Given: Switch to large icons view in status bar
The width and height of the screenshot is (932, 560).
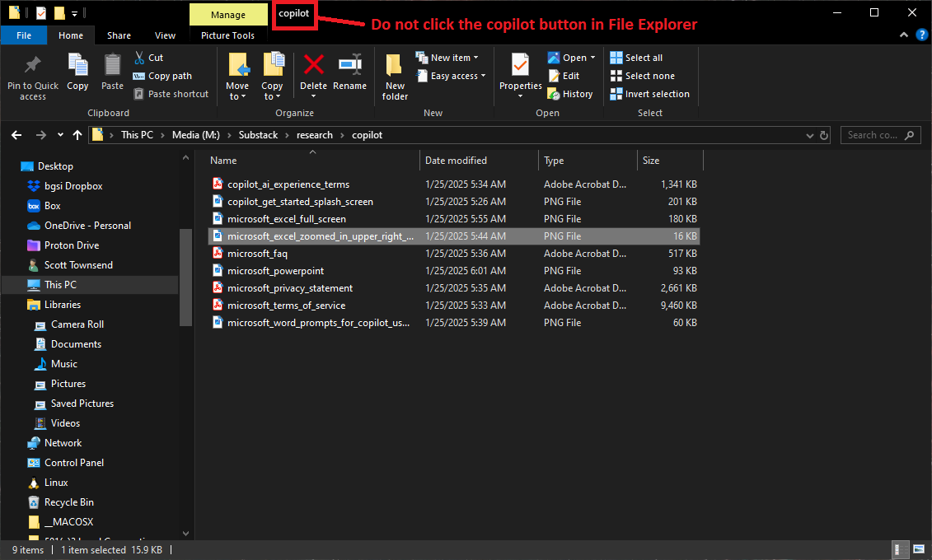Looking at the screenshot, I should (919, 549).
